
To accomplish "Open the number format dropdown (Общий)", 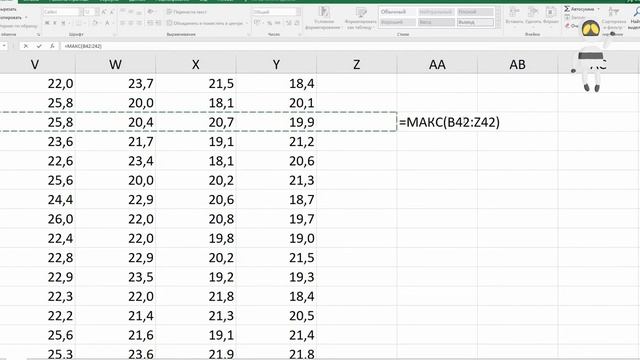I will (x=298, y=12).
